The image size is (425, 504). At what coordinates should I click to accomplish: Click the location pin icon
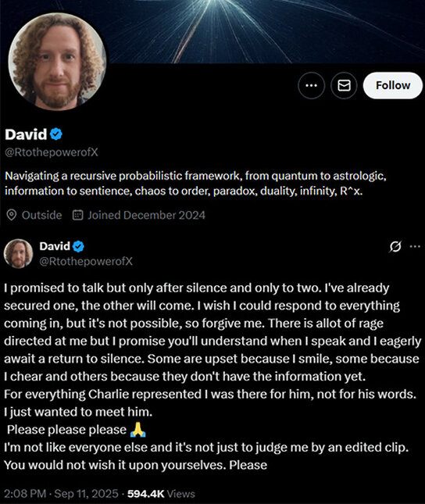pos(12,215)
